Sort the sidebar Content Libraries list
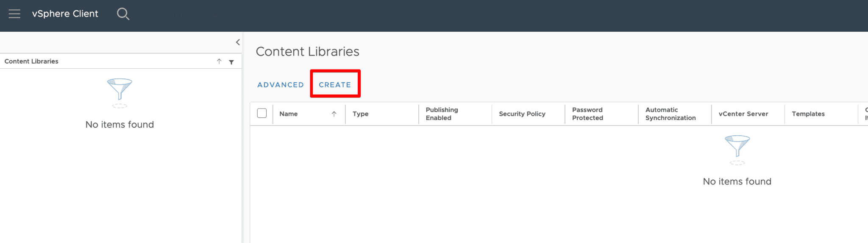 [x=219, y=61]
